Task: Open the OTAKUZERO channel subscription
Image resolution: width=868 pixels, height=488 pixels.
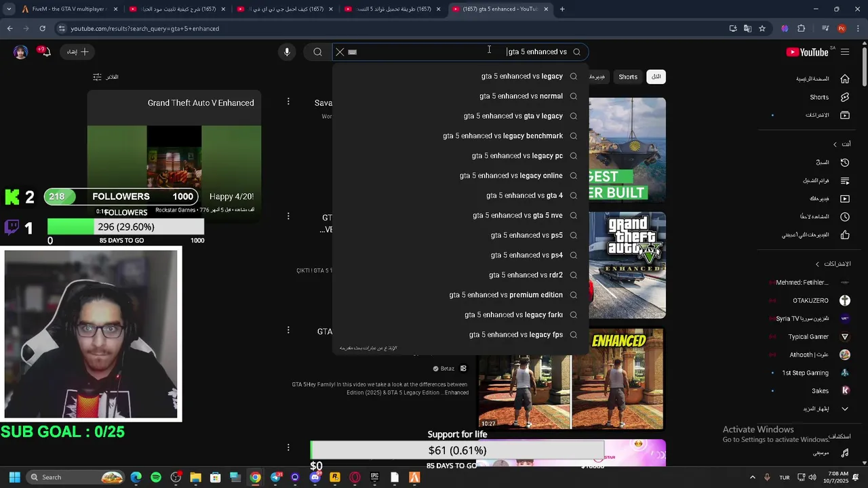Action: pyautogui.click(x=810, y=300)
